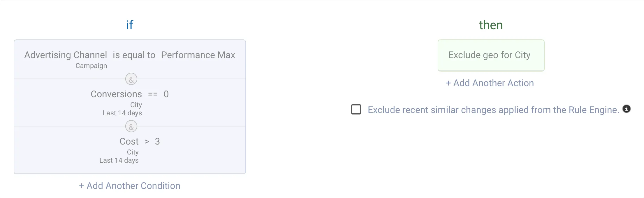
Task: Click Last 14 days under Cost
Action: tap(119, 160)
